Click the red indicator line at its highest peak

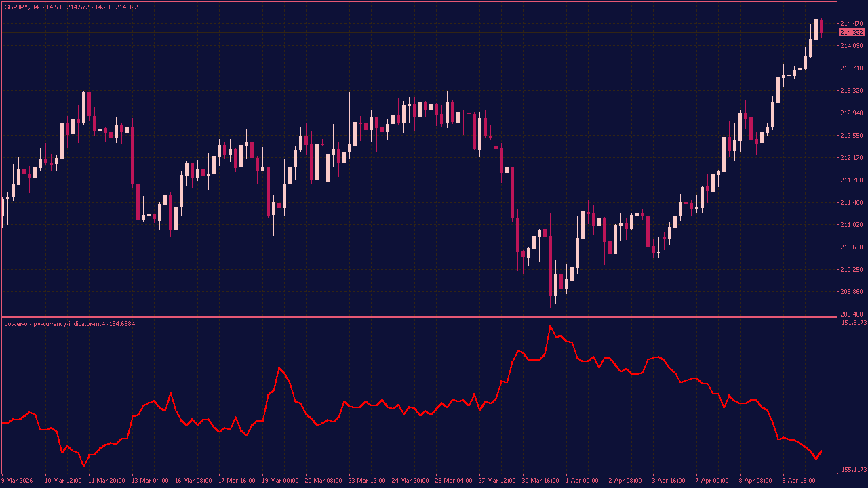point(551,325)
